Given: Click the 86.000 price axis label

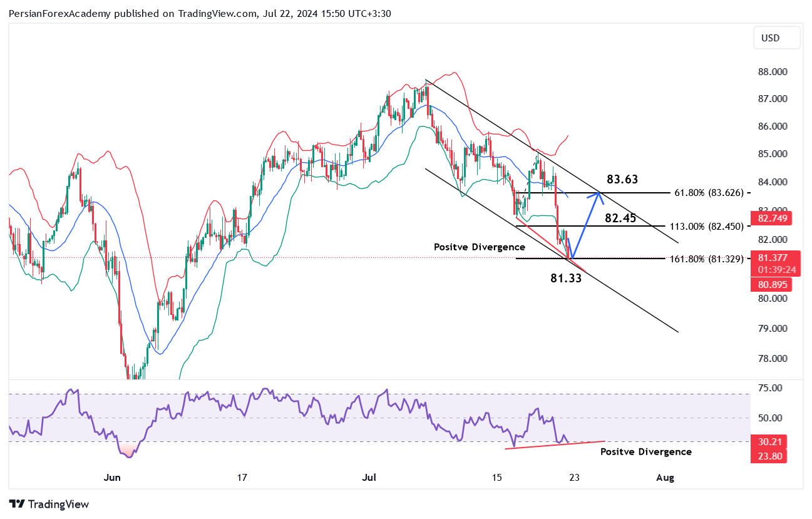Looking at the screenshot, I should (x=771, y=126).
